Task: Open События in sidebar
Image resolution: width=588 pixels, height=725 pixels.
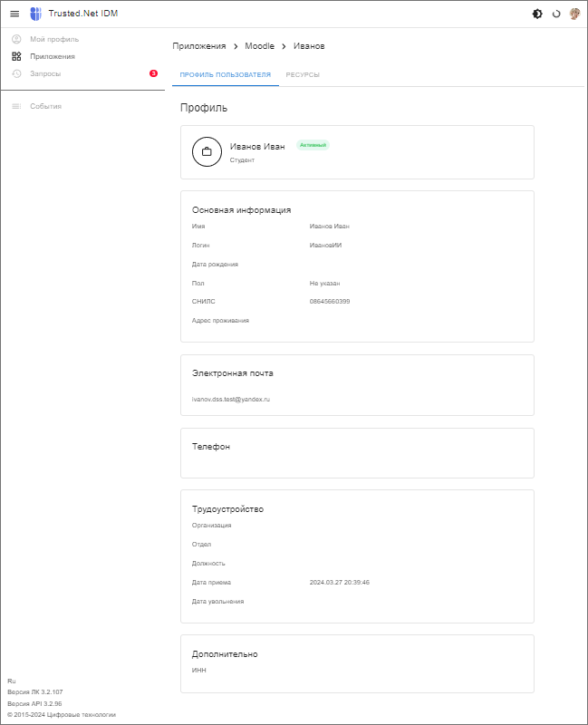Action: click(x=46, y=106)
